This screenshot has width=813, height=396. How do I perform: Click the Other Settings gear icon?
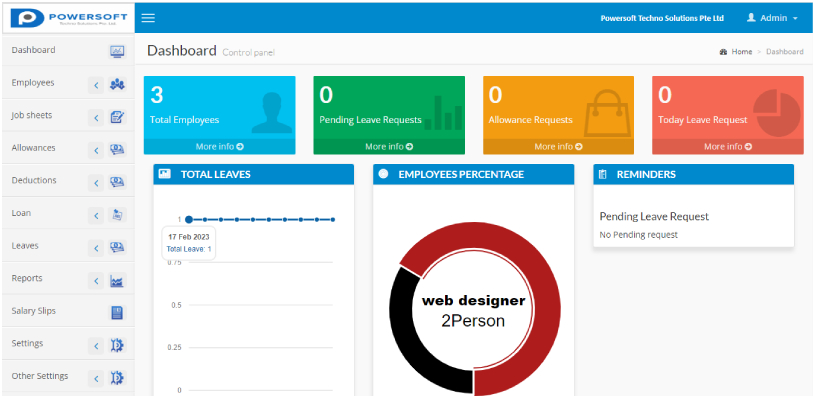(117, 378)
